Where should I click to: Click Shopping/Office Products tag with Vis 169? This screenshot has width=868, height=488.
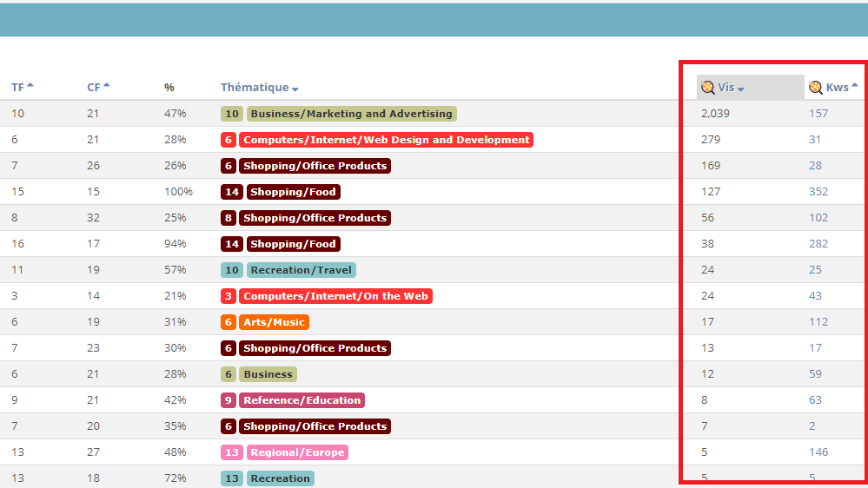315,166
